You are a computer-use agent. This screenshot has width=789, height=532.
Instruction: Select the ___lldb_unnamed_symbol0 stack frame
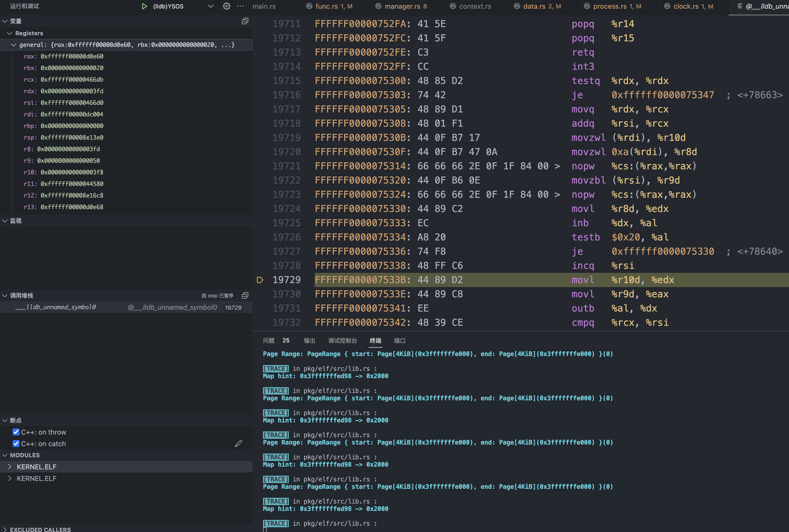point(126,307)
